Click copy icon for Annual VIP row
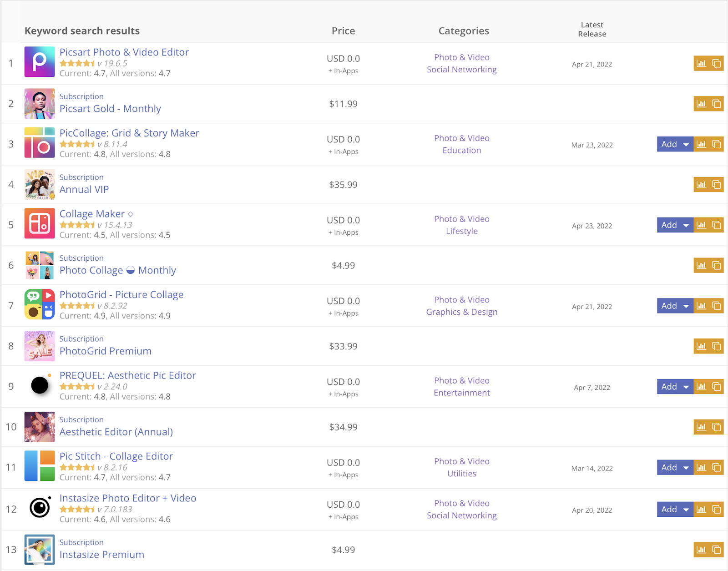 717,185
